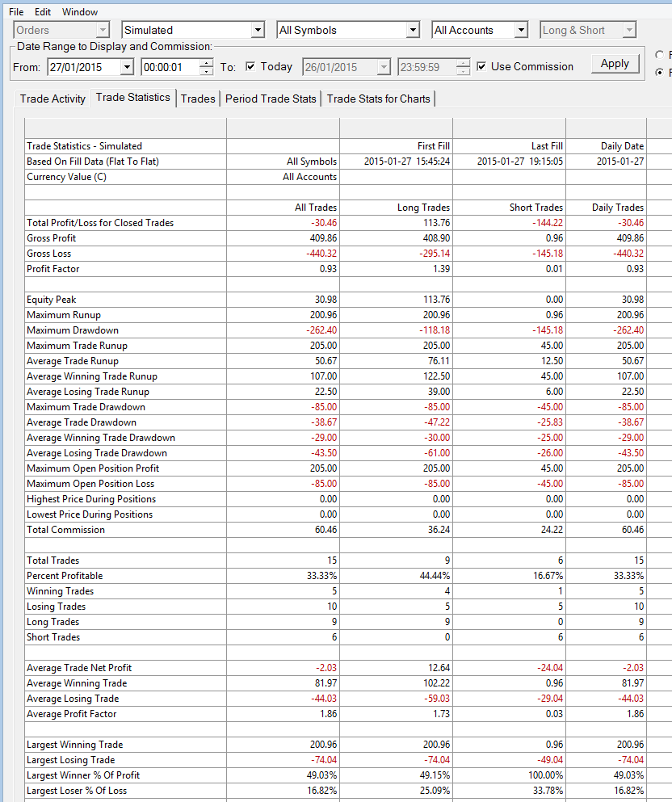The image size is (672, 802).
Task: Click the Total Trades row label
Action: (52, 560)
